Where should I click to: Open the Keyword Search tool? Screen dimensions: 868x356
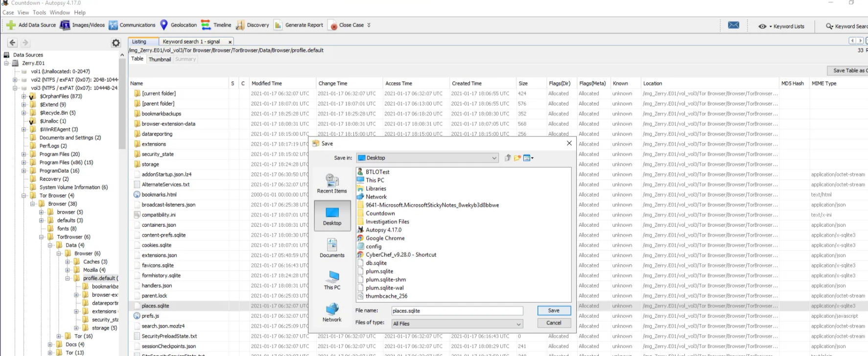(x=846, y=26)
